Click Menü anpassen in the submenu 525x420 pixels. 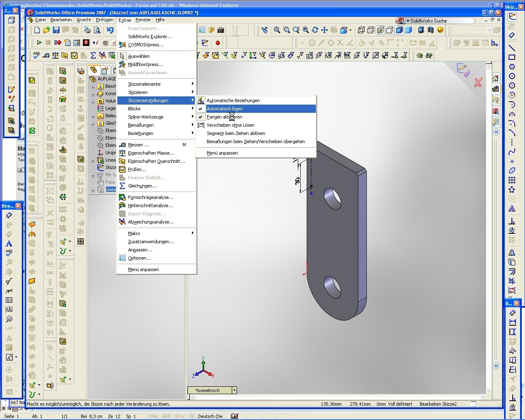tap(256, 153)
